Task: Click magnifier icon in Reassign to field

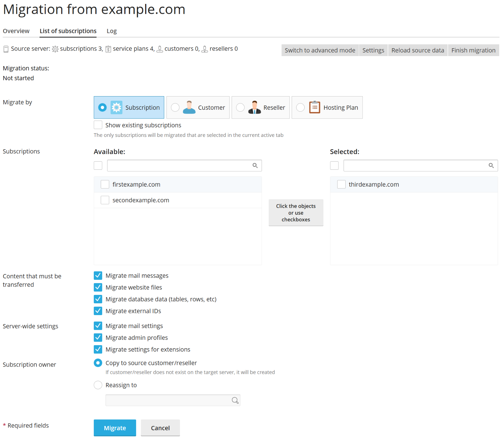Action: coord(235,400)
